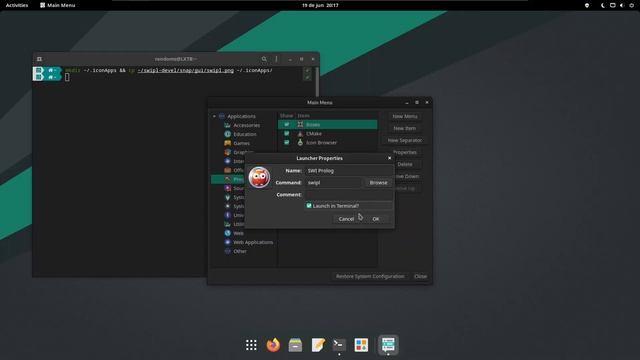640x360 pixels.
Task: Click the display icon in top bar
Action: [x=612, y=5]
